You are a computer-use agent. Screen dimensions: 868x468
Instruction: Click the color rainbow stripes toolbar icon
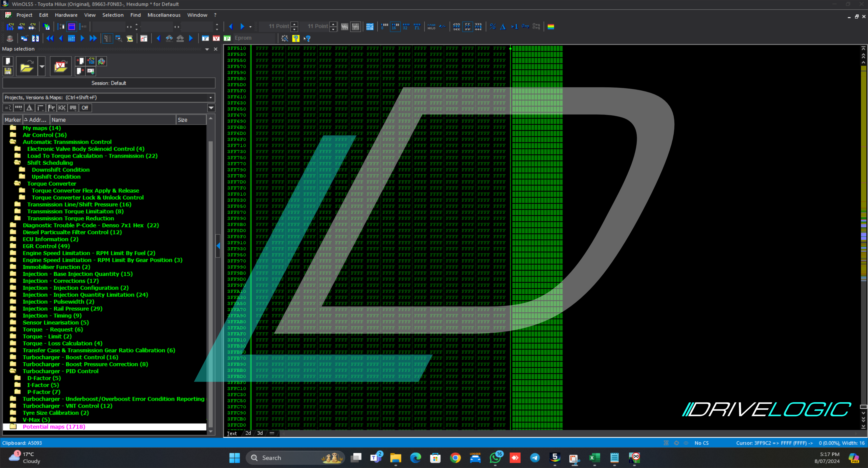[551, 27]
